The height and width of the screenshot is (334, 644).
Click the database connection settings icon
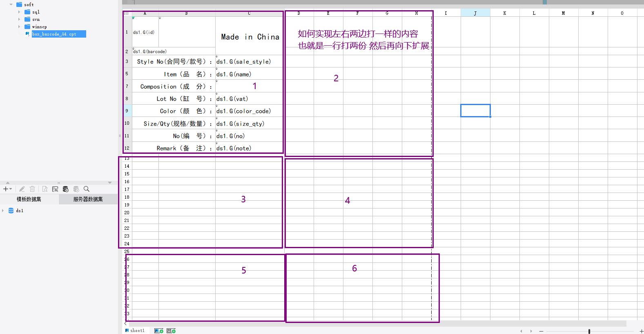55,189
